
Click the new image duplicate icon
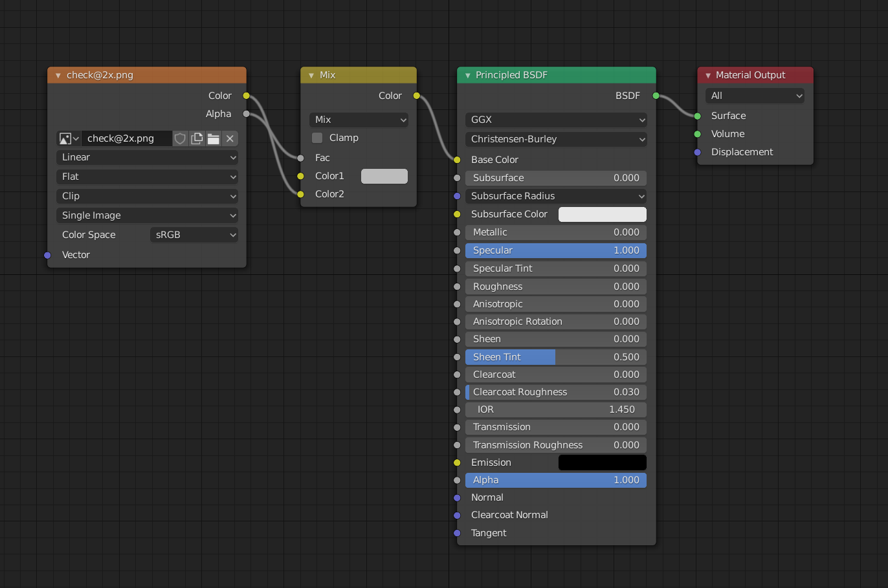[197, 138]
